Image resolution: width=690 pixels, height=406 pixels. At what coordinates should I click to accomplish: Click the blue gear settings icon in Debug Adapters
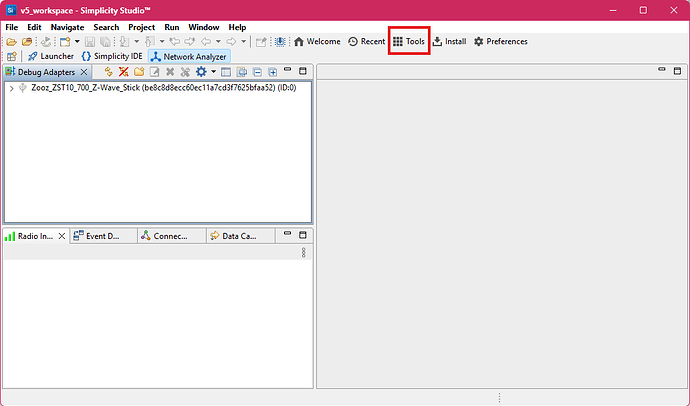point(201,72)
